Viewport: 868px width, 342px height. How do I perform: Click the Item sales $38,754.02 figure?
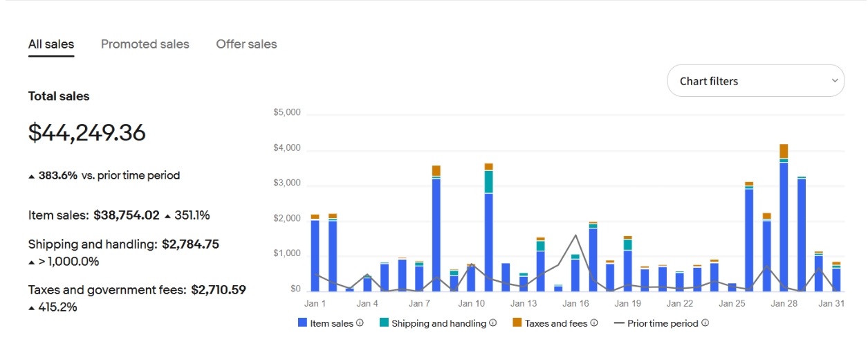127,215
